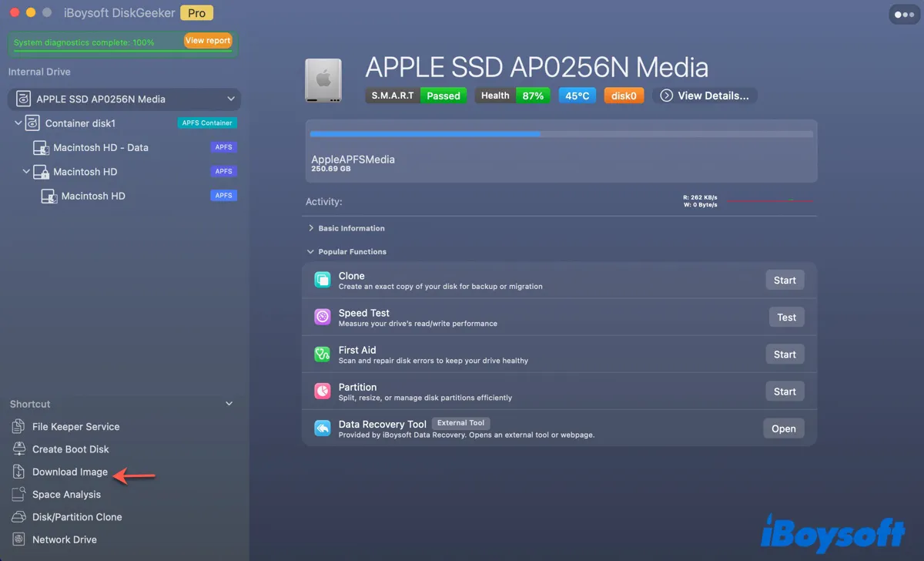Screen dimensions: 924x561
Task: Open Space Analysis shortcut
Action: (66, 494)
